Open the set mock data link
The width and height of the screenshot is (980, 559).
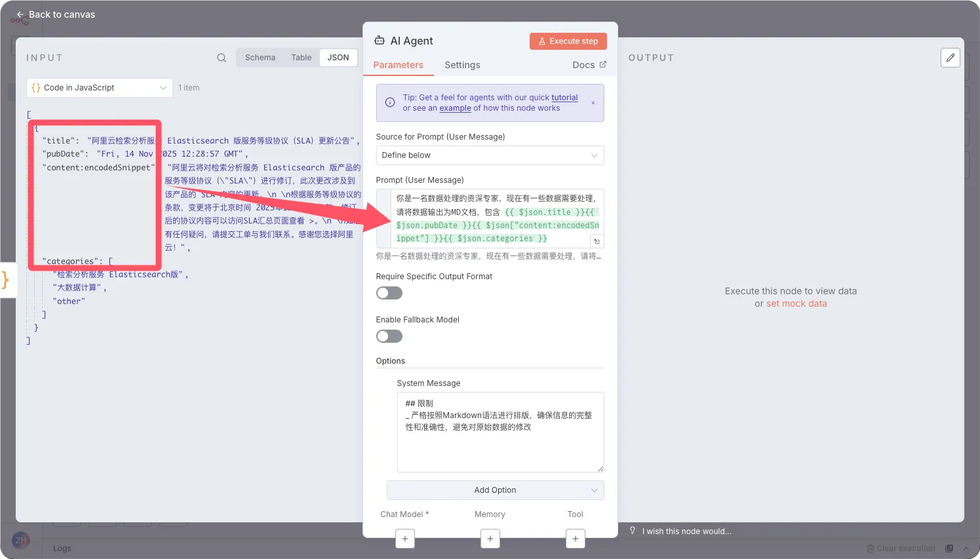tap(796, 303)
